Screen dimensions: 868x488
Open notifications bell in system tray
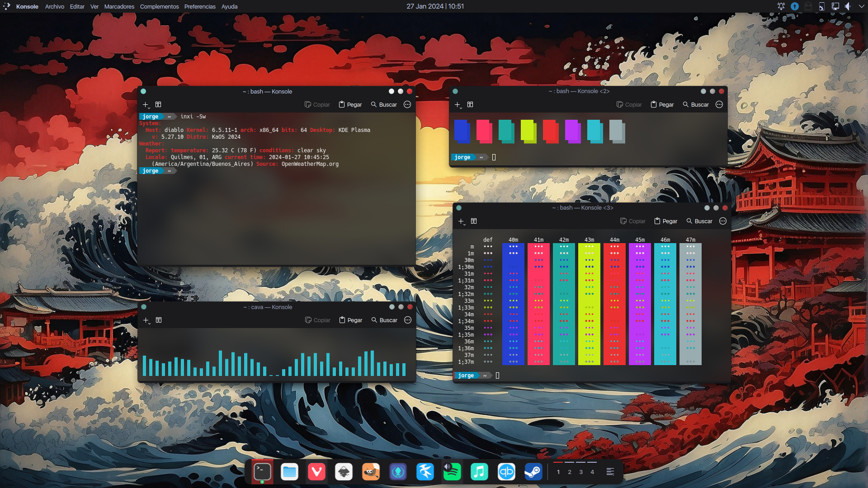point(781,6)
